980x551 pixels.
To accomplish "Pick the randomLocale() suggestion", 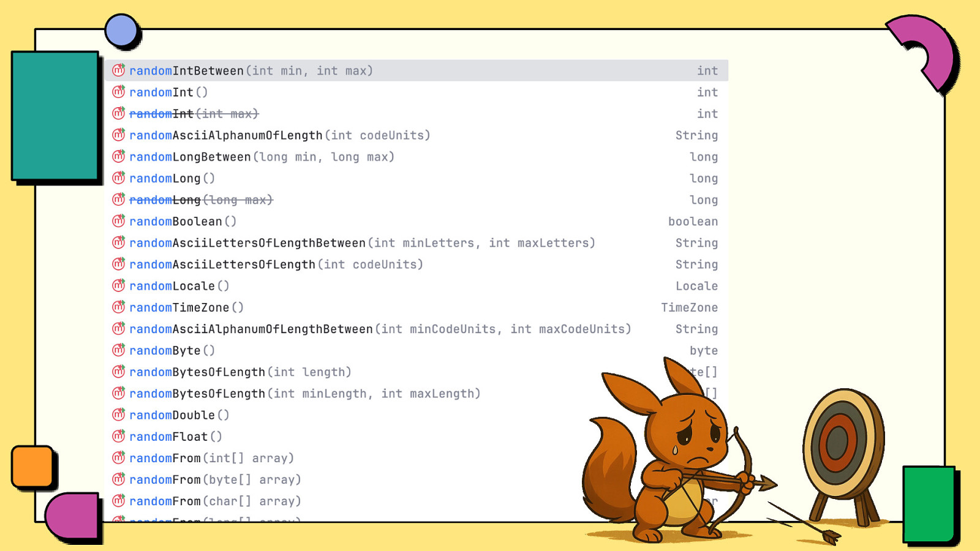I will 417,286.
